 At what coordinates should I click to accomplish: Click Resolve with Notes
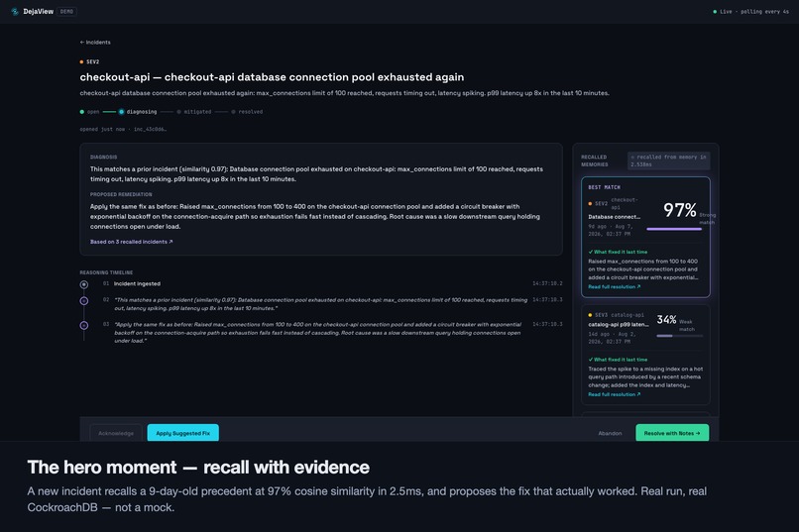[672, 433]
